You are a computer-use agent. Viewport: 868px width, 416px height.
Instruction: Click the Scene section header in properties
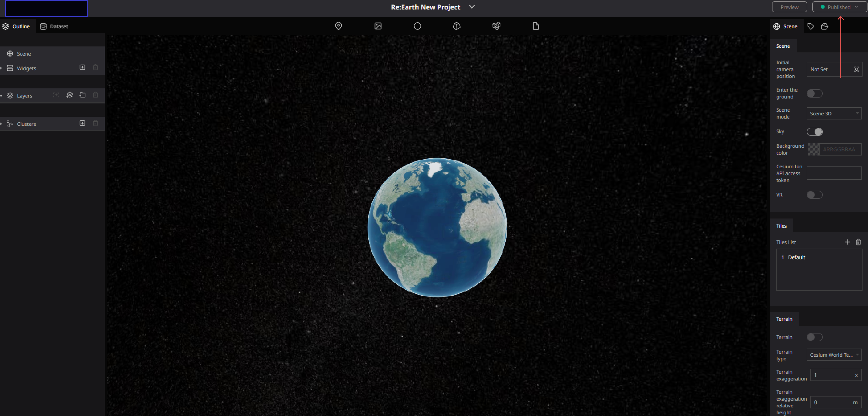[x=783, y=46]
